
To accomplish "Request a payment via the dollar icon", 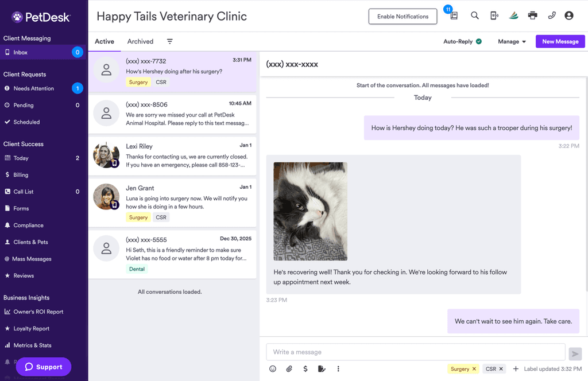I will [305, 369].
